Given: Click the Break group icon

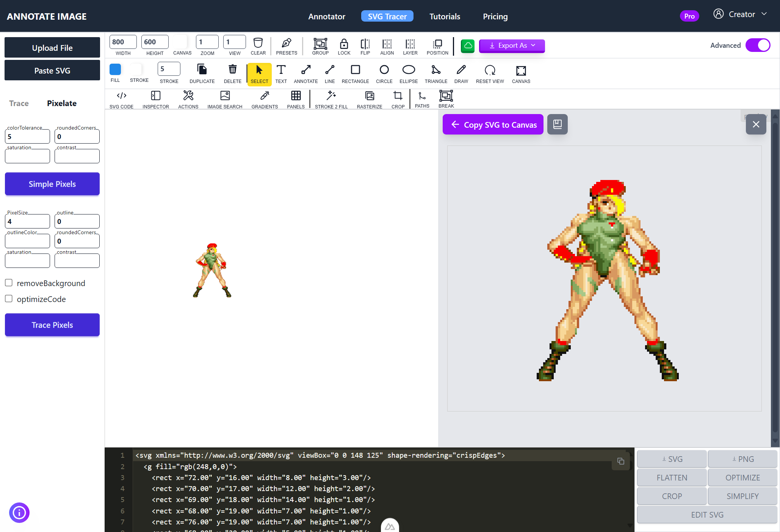Looking at the screenshot, I should (x=446, y=95).
